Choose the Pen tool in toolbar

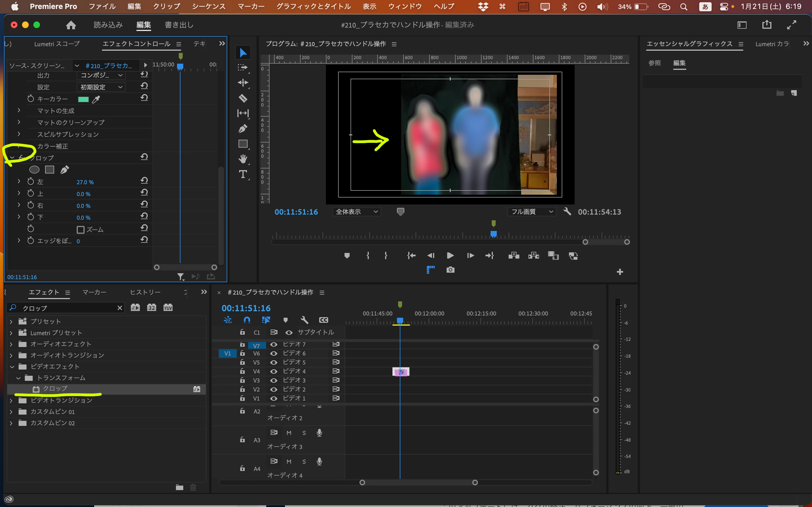[242, 128]
